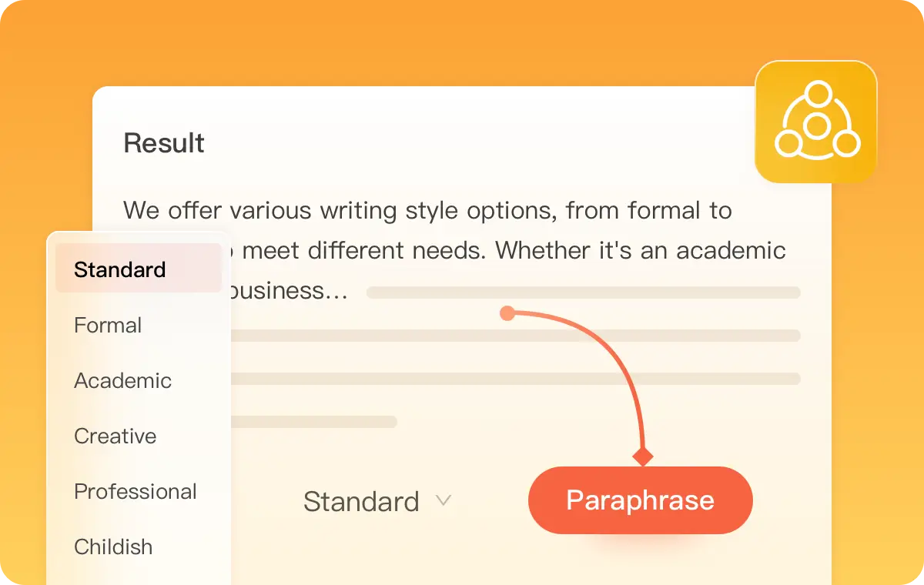This screenshot has width=924, height=585.
Task: Click the Result heading
Action: coord(164,143)
